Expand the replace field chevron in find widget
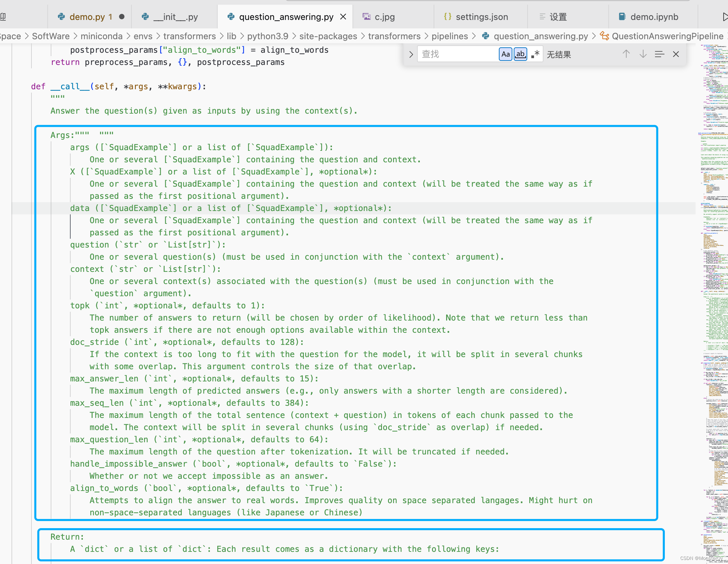The height and width of the screenshot is (564, 728). click(x=411, y=54)
